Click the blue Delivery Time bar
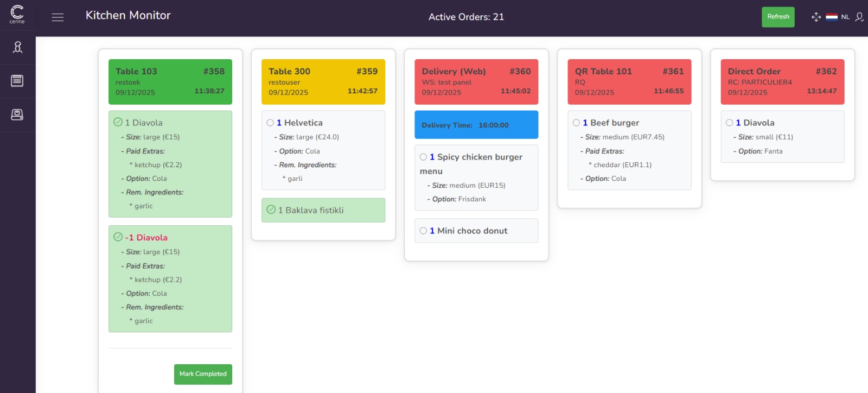Screen dimensions: 868x393 click(476, 125)
